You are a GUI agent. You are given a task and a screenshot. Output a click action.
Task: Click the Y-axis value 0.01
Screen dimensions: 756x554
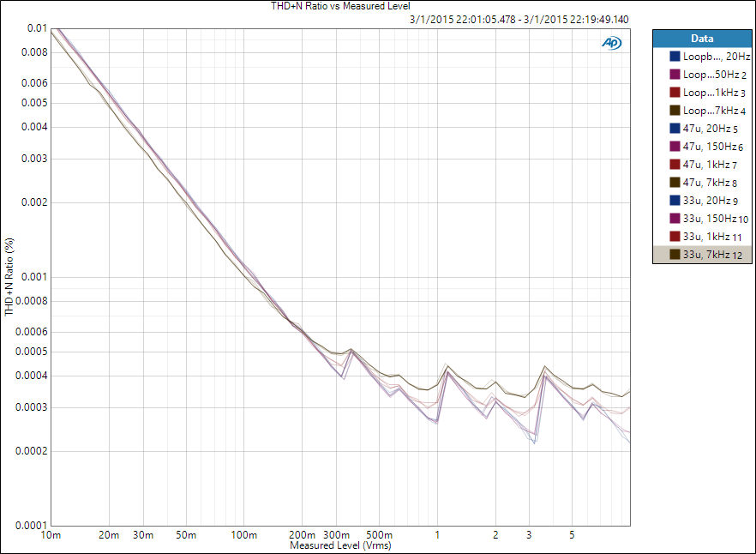tap(38, 28)
